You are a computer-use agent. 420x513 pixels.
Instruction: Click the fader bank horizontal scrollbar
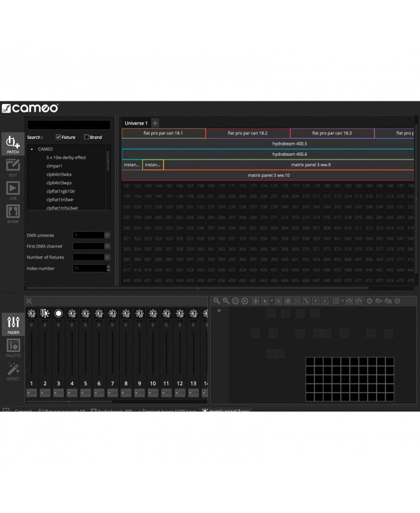[68, 401]
